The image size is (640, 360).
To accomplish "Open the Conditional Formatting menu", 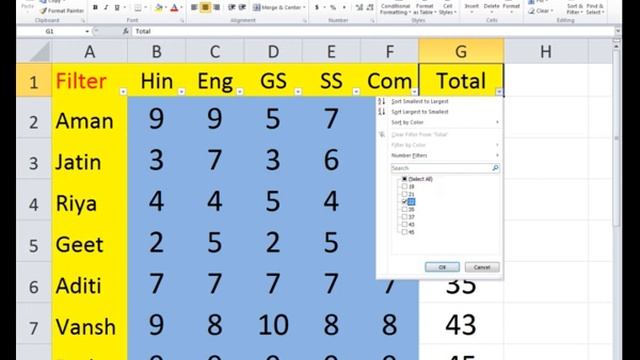I will pos(395,8).
